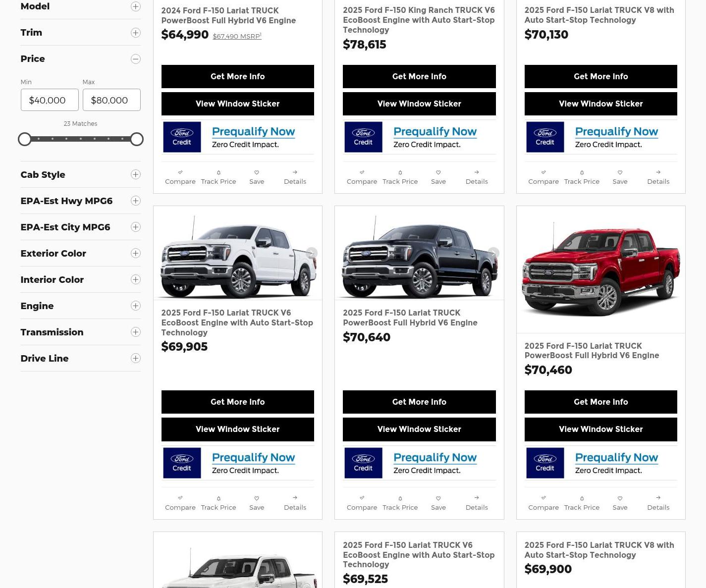Grab the maximum price slider handle
Viewport: 706px width, 588px height.
(x=137, y=139)
